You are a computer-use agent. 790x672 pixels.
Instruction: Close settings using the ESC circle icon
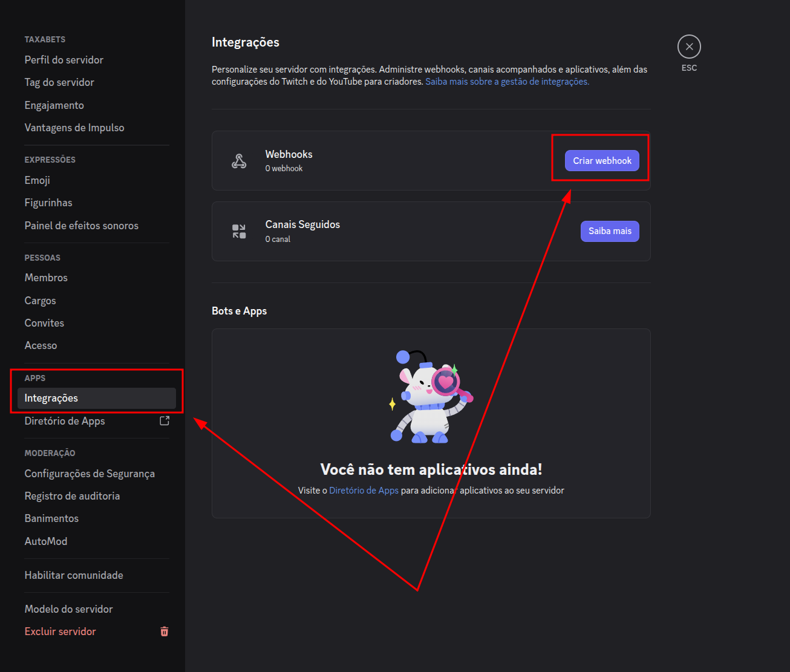point(689,46)
